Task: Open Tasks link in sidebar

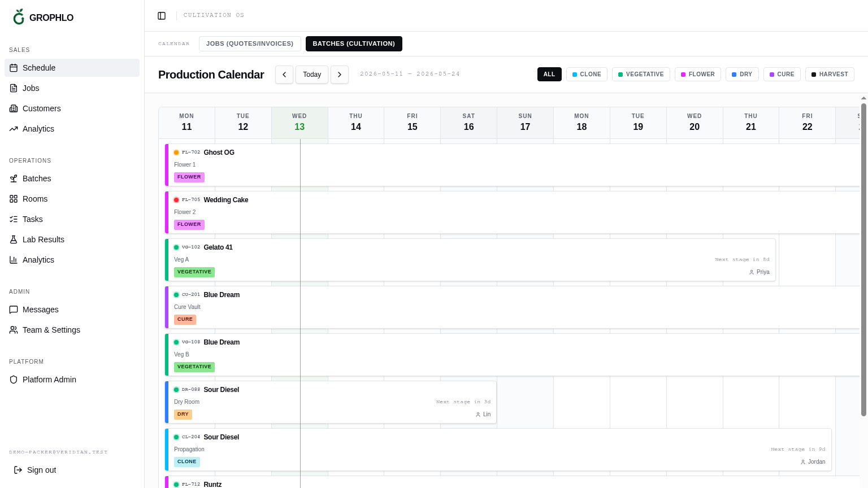Action: tap(72, 219)
